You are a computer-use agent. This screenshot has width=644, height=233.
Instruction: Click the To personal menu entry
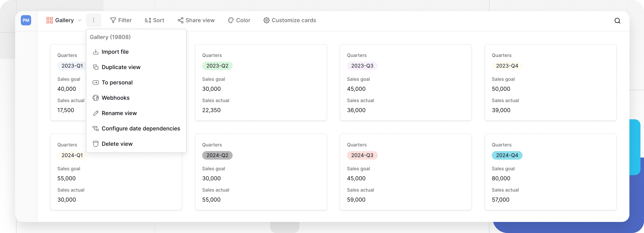(x=117, y=82)
